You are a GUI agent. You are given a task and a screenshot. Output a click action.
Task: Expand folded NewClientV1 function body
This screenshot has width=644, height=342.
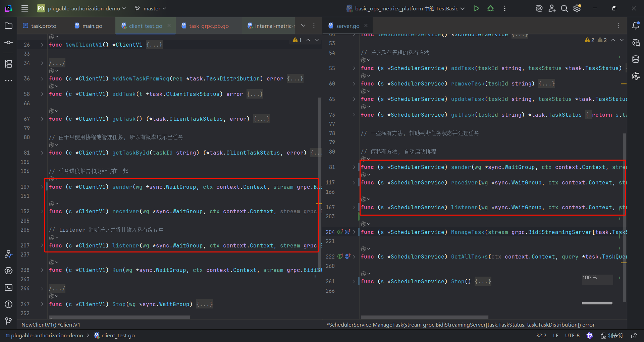[154, 45]
